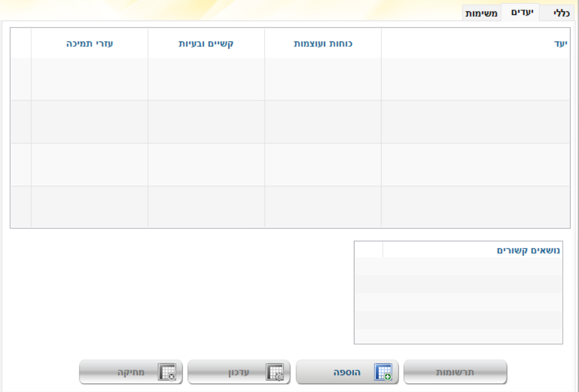Sort by כוחות ועוצמות column header

(x=323, y=44)
